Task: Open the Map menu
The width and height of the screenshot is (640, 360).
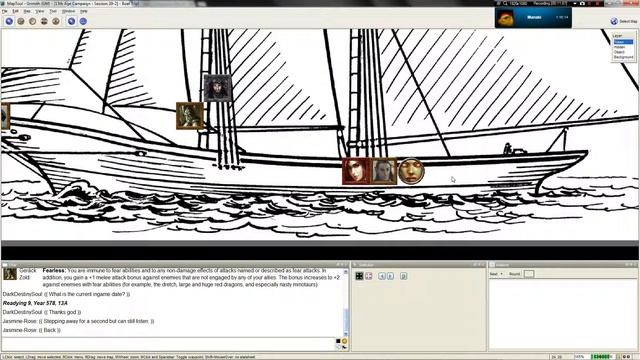Action: [27, 11]
